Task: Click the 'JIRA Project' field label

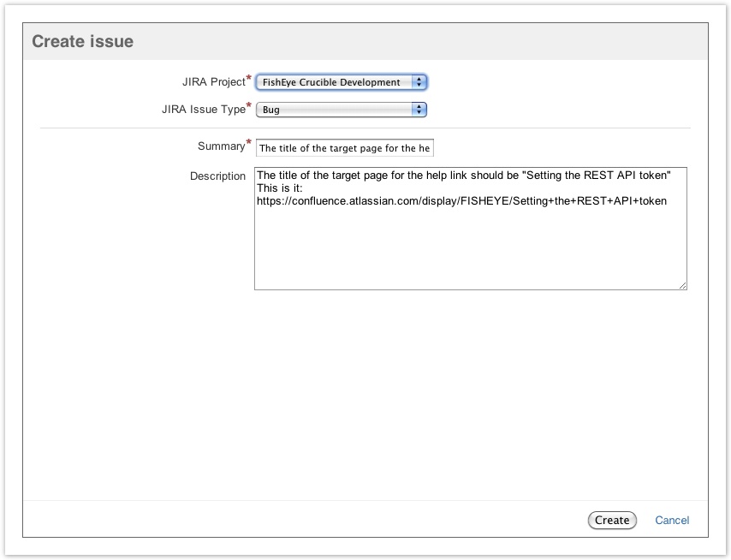Action: click(214, 81)
